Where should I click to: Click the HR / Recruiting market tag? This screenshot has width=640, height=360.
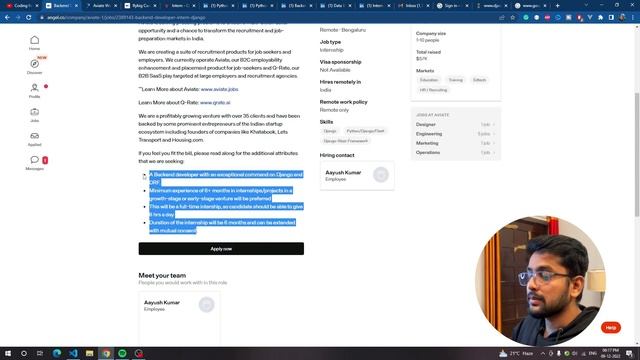(433, 90)
